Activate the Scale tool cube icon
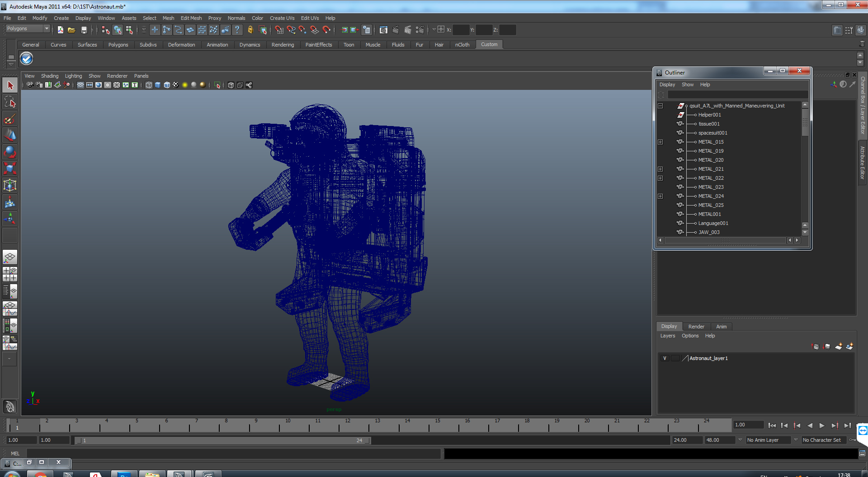Viewport: 868px width, 477px height. (10, 168)
